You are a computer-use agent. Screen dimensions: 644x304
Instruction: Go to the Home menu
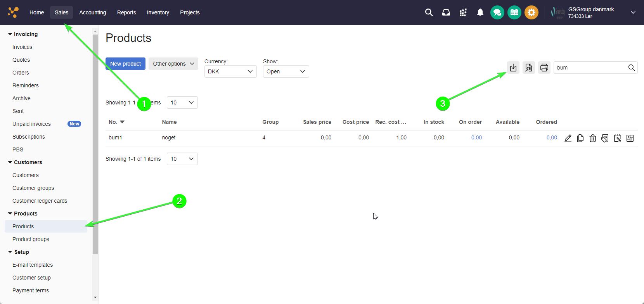36,12
